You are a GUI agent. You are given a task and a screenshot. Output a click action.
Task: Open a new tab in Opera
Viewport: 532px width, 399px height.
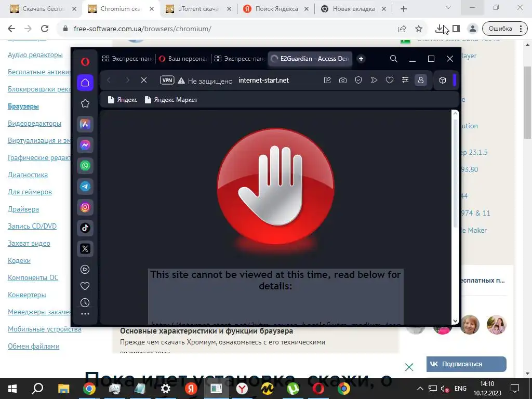(x=361, y=59)
